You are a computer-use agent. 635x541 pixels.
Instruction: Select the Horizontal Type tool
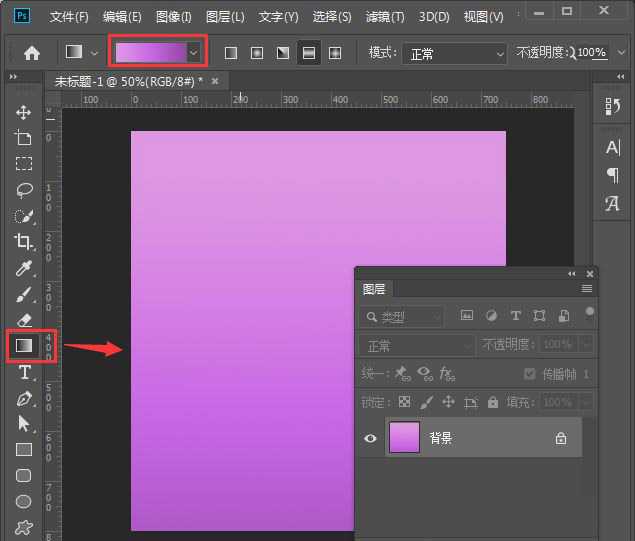[23, 372]
